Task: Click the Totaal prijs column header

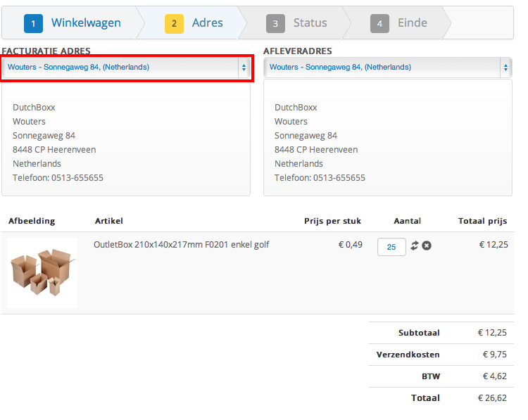Action: coord(482,221)
